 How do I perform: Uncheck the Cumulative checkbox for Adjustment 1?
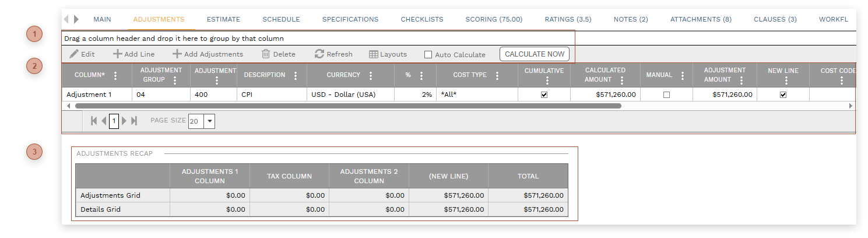(x=544, y=94)
